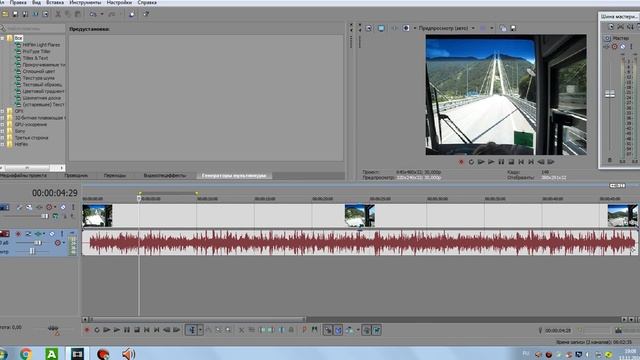Click the video track level slider
640x360 pixels.
click(45, 216)
